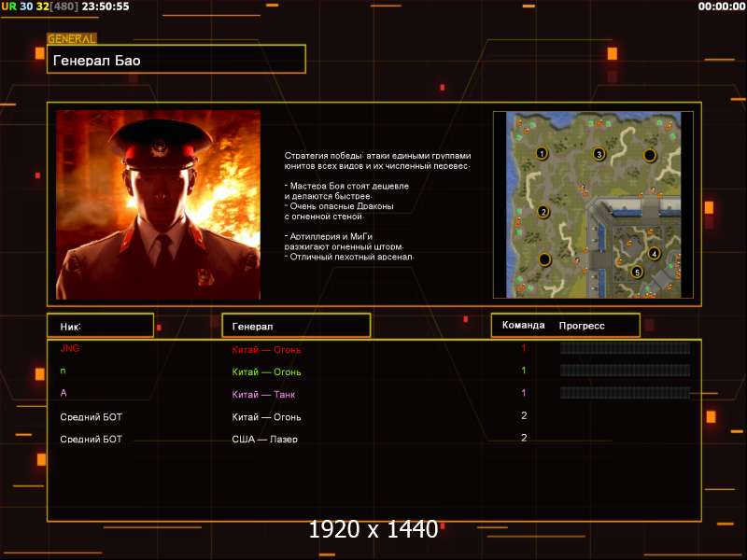Screen dimensions: 747x560
Task: Click the GENERAL label tab
Action: 72,38
